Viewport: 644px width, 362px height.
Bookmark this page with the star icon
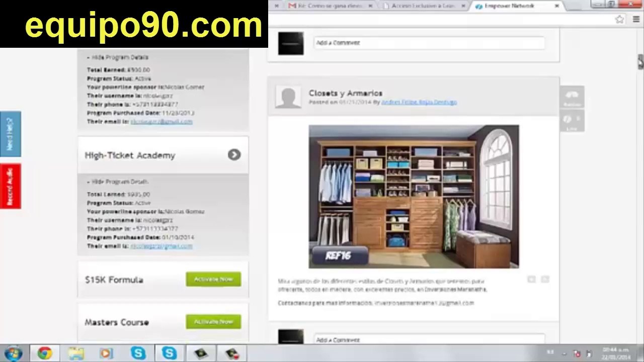619,20
